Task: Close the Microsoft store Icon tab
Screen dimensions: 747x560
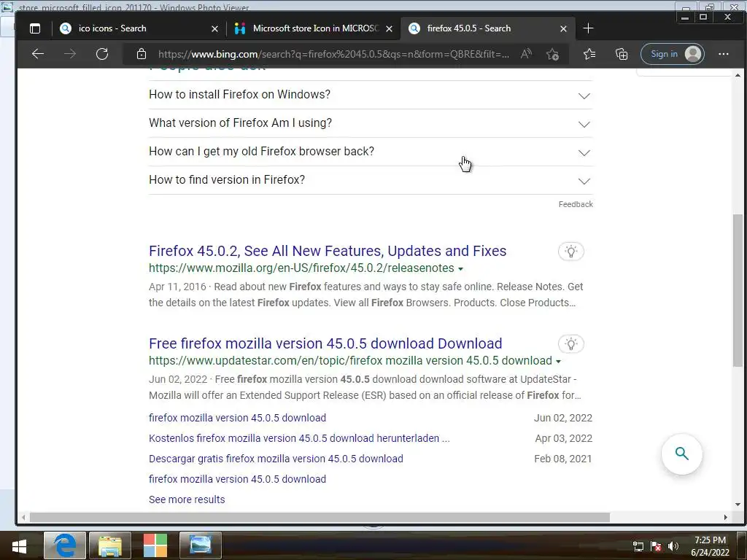Action: 390,29
